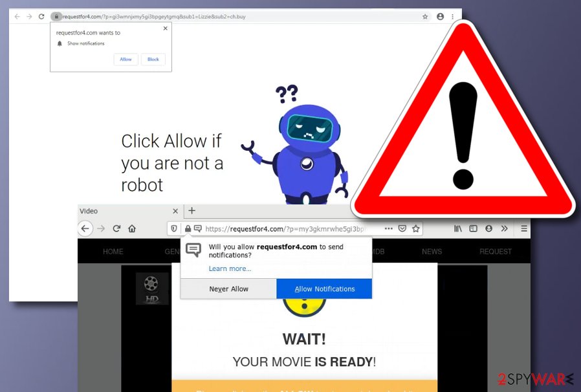Open the Chrome profile account icon

click(x=440, y=16)
